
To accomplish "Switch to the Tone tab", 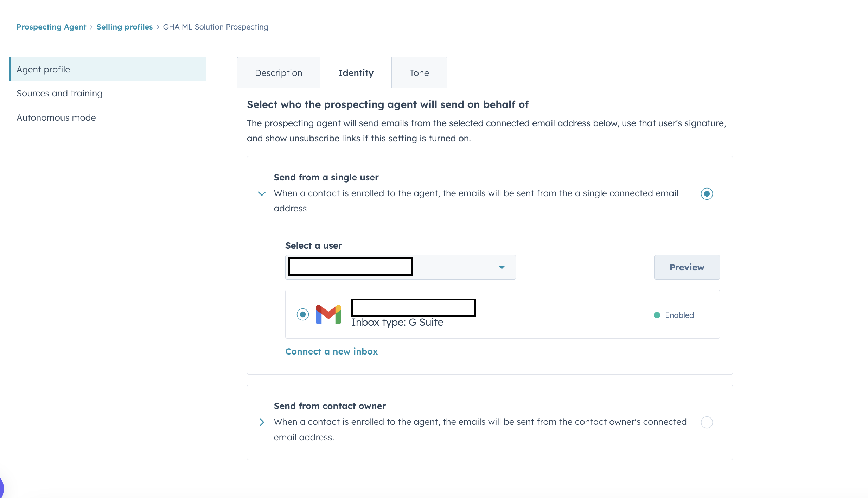I will 419,73.
